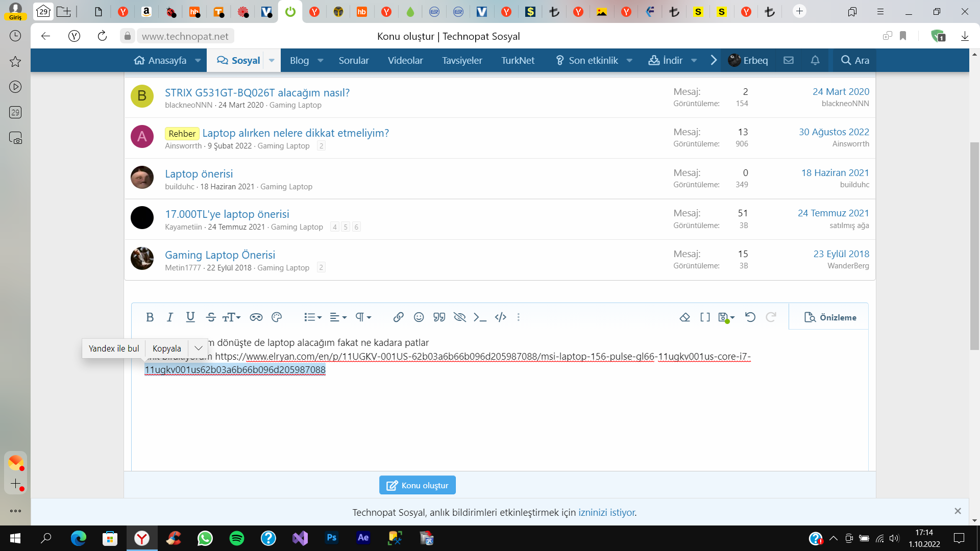980x551 pixels.
Task: Click the message editor text area
Action: click(500, 418)
